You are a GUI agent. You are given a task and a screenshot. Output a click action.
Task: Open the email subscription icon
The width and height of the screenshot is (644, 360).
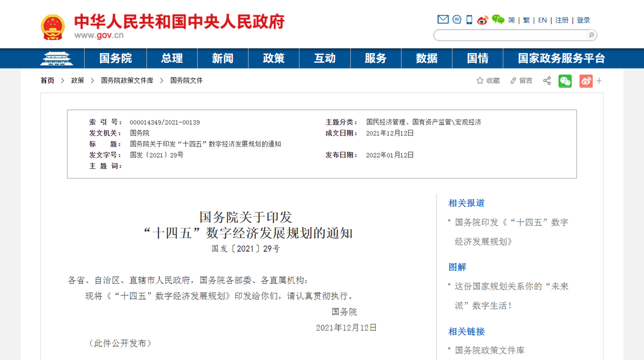click(443, 19)
